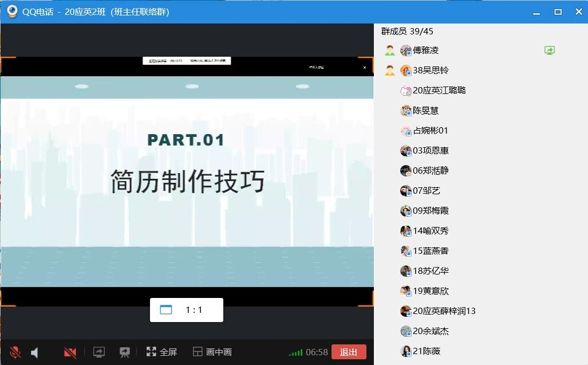This screenshot has width=588, height=365.
Task: Click the presentation demo icon beside share screen
Action: 124,352
